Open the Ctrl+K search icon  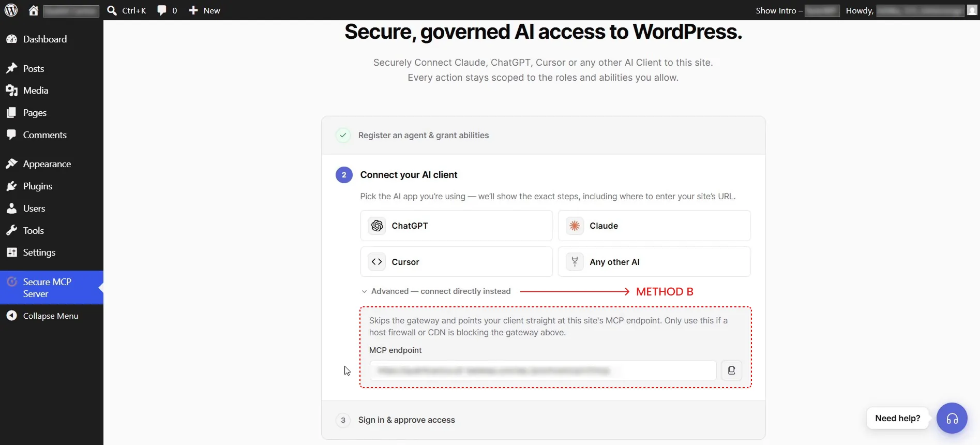(112, 10)
